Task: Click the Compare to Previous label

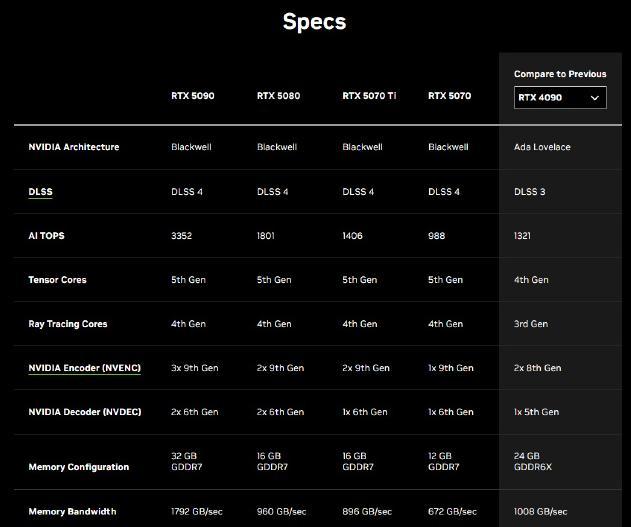Action: tap(560, 74)
